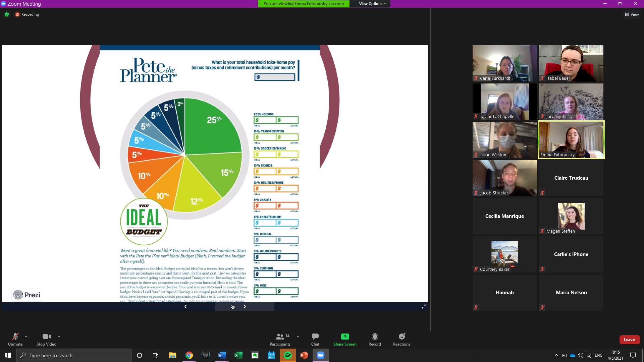
Task: Go to next Prezi slide arrow
Action: coord(245,306)
